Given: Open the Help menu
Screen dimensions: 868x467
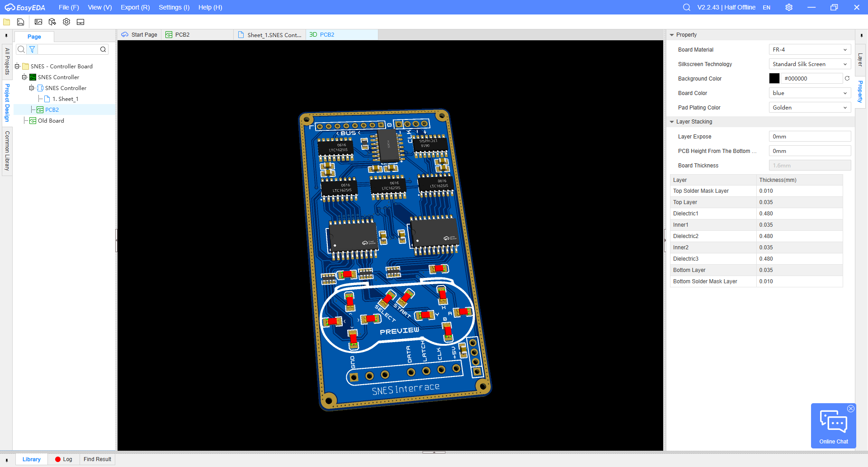Looking at the screenshot, I should [210, 7].
